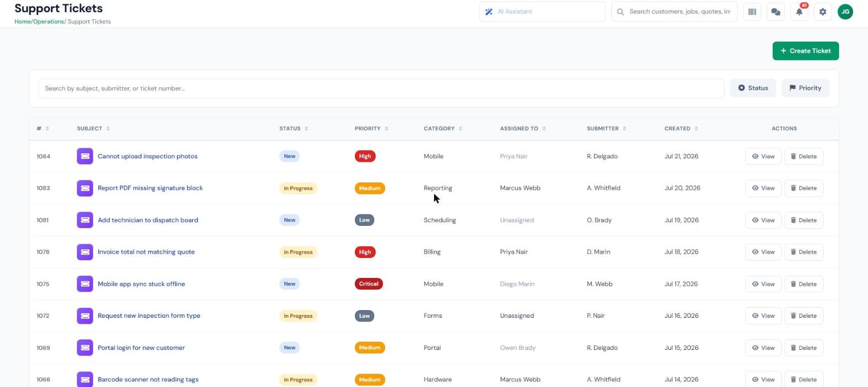Image resolution: width=868 pixels, height=387 pixels.
Task: View ticket 1083
Action: coord(763,188)
